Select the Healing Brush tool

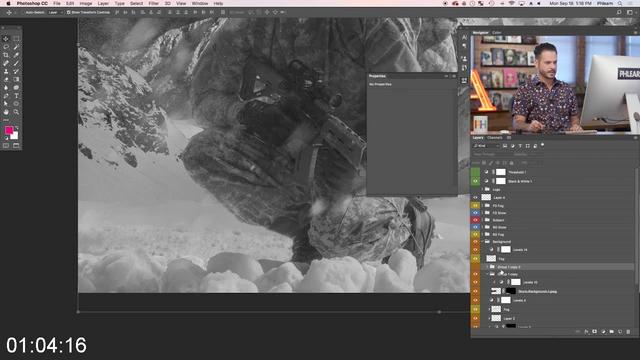click(6, 63)
